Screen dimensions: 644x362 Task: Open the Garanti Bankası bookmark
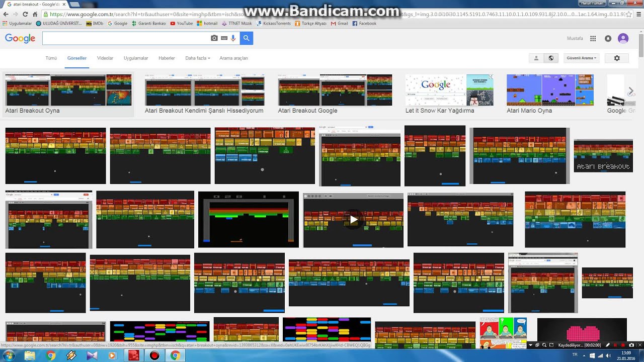pos(149,23)
